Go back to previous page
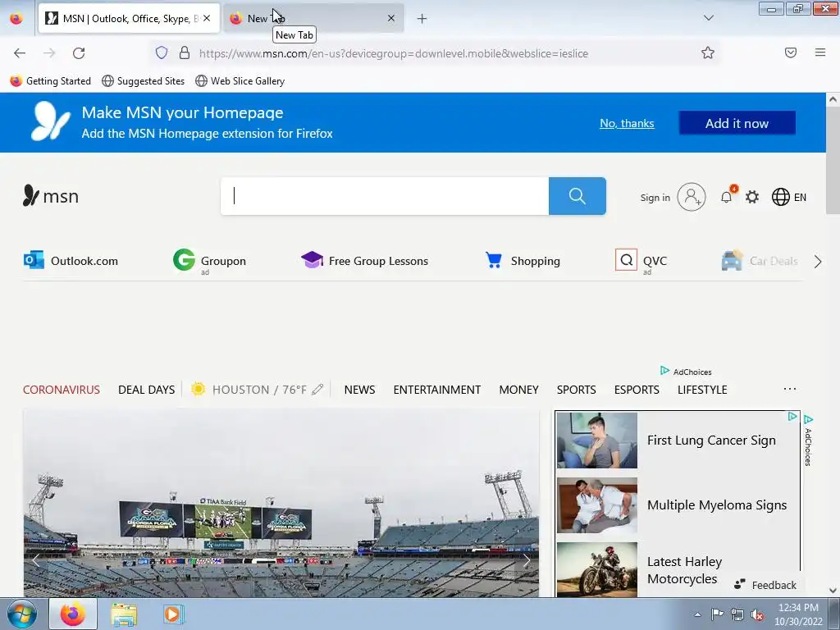840x630 pixels. point(20,53)
